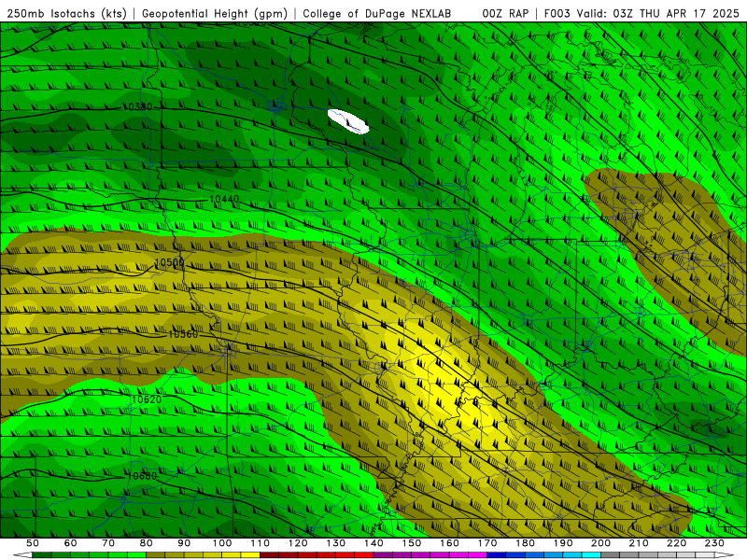Click the Geopotential Height (gpm) title text
This screenshot has width=747, height=560.
click(x=215, y=14)
